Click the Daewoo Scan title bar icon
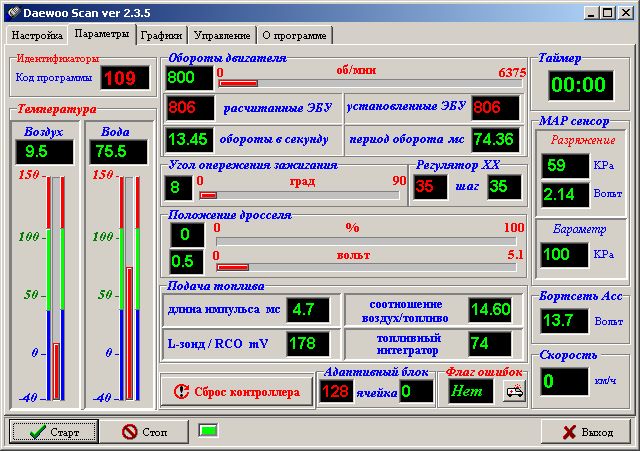 point(12,11)
